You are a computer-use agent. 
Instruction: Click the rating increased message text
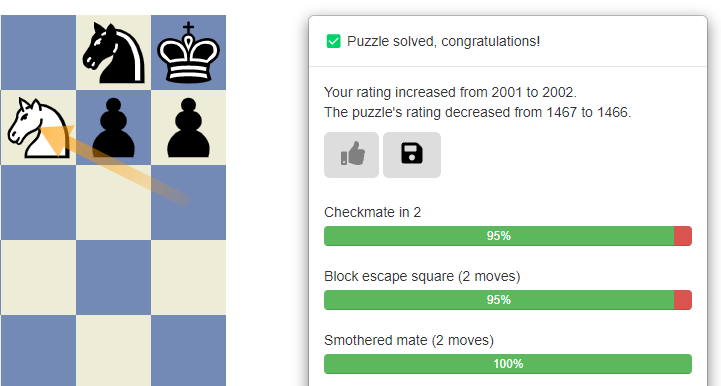(450, 92)
